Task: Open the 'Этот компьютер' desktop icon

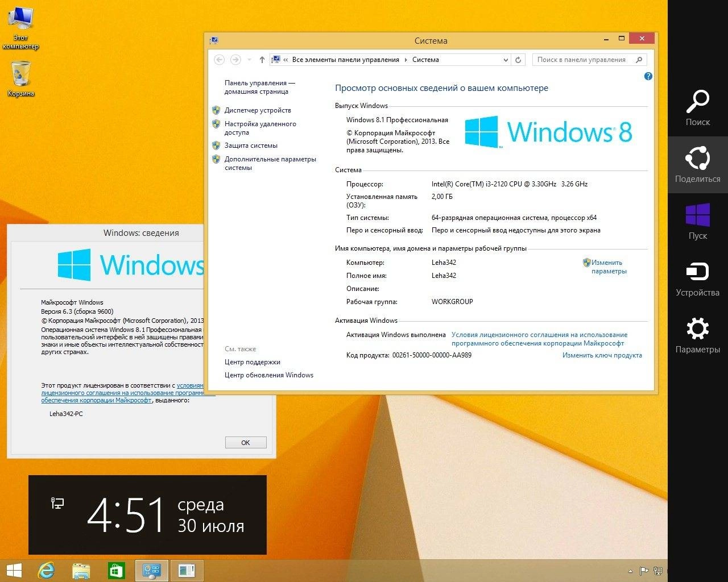Action: (x=21, y=27)
